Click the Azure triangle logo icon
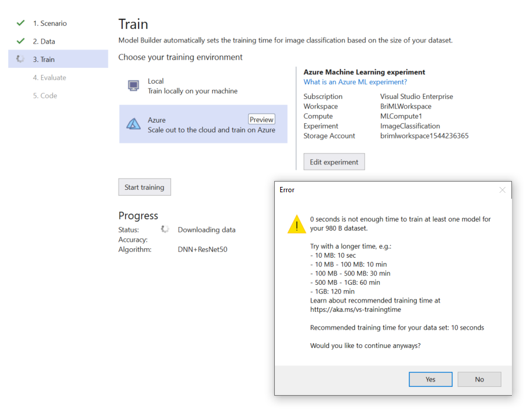Image resolution: width=532 pixels, height=411 pixels. tap(133, 124)
